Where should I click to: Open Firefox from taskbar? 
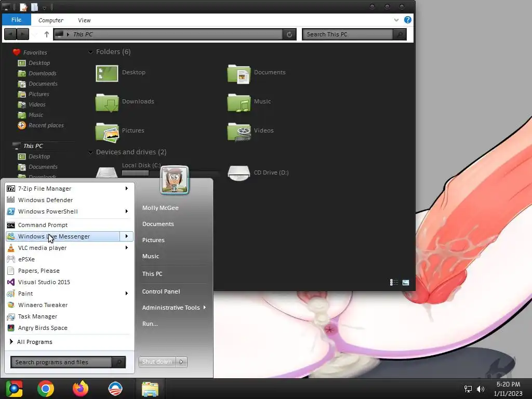tap(81, 389)
